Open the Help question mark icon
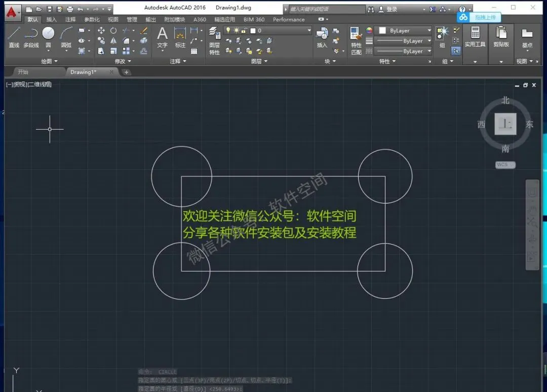Viewport: 547px width, 392px height. 462,10
